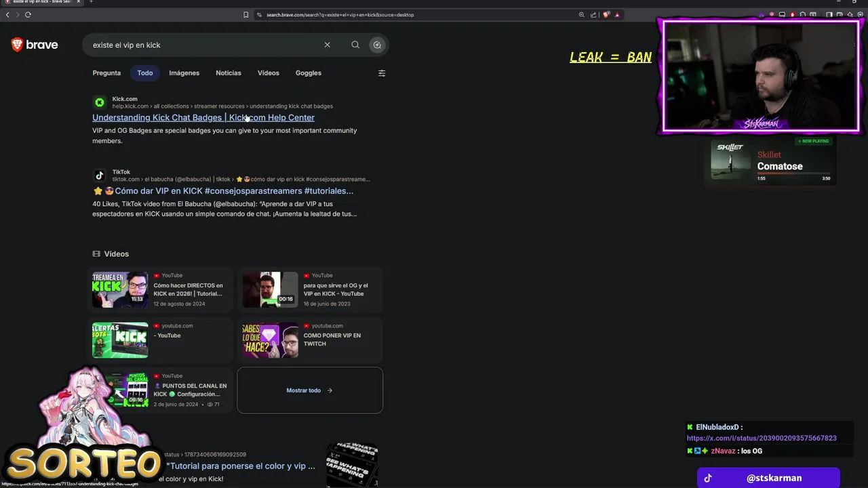Click the x.com status link in chat

coord(762,439)
